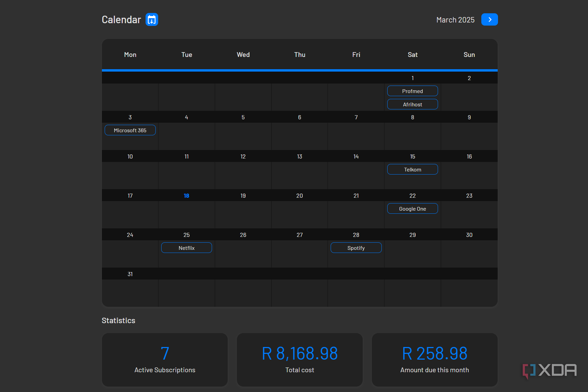Open the Netflix subscription entry

click(x=186, y=248)
